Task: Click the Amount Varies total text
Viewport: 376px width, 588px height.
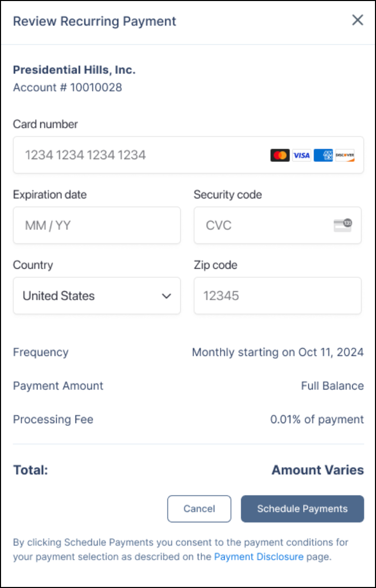Action: coord(318,470)
